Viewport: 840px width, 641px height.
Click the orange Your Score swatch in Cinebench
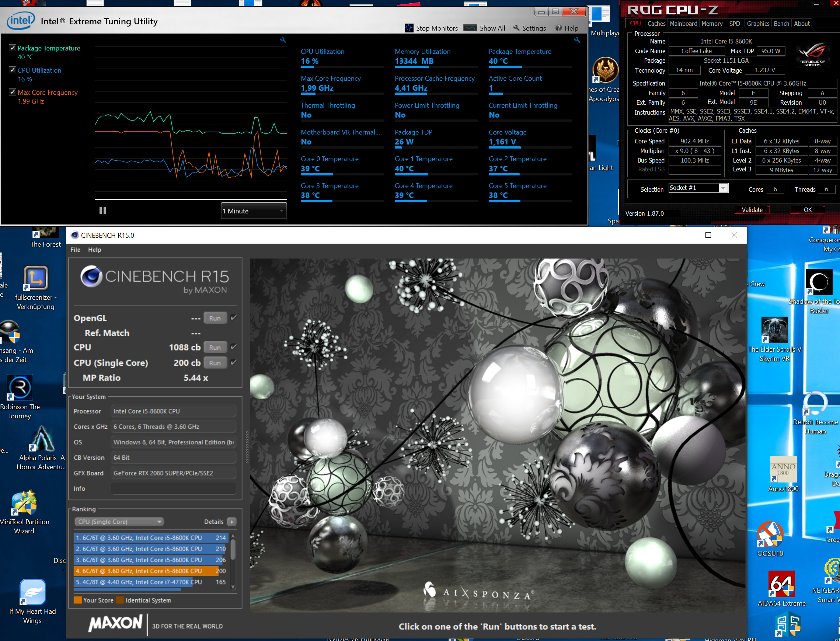[78, 600]
